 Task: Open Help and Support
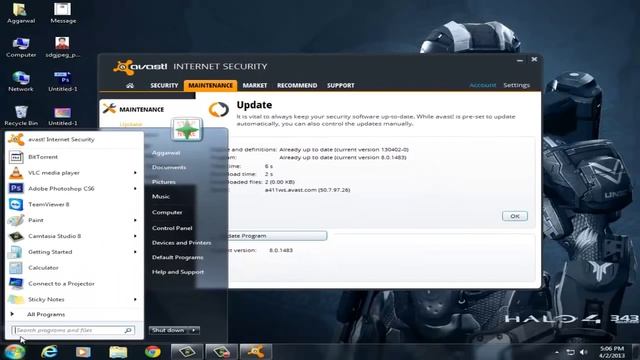point(178,272)
